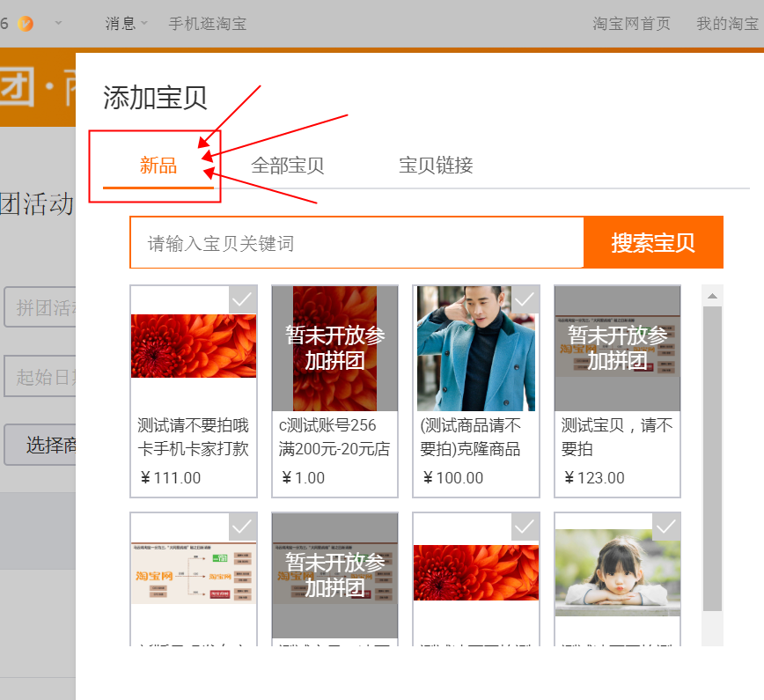Expand the 消息 dropdown in top bar

[x=126, y=24]
